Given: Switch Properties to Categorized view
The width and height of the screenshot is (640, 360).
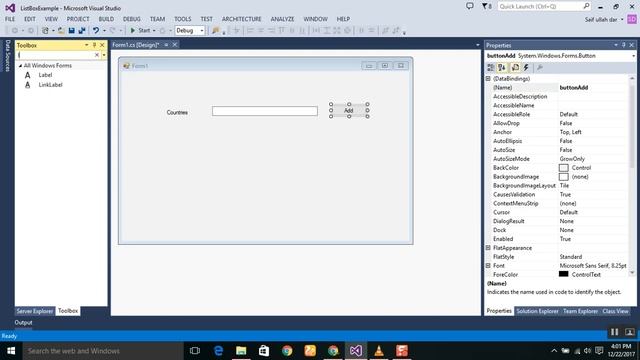Looking at the screenshot, I should coord(491,68).
